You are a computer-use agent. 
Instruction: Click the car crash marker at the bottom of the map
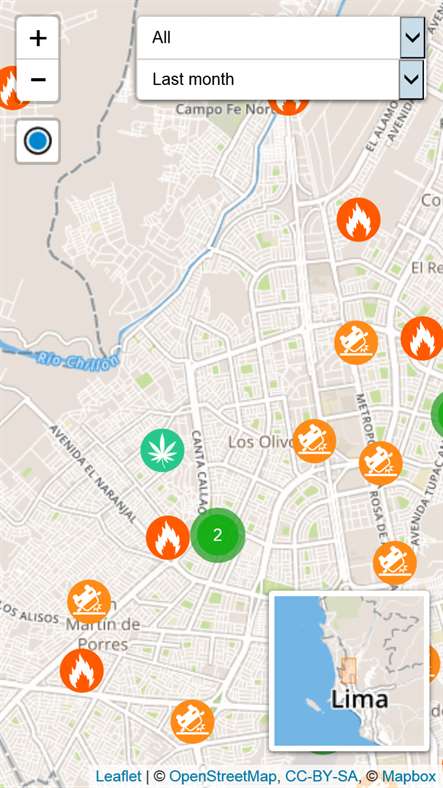pos(192,722)
